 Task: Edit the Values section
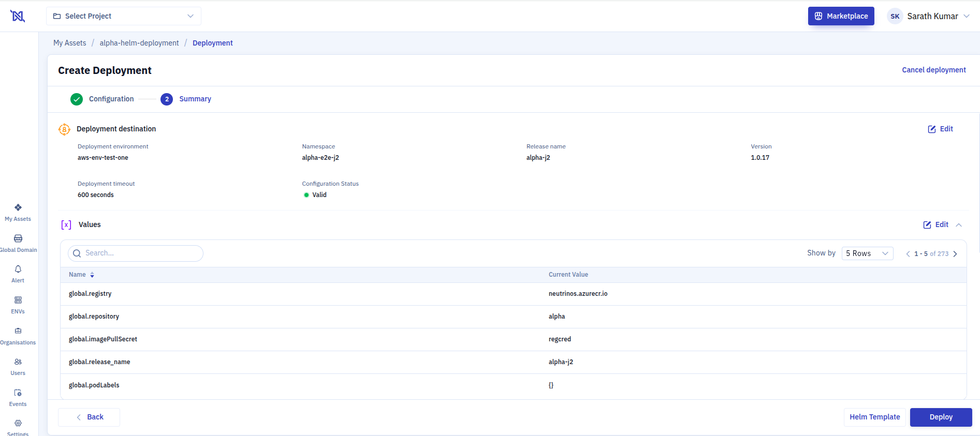coord(936,224)
